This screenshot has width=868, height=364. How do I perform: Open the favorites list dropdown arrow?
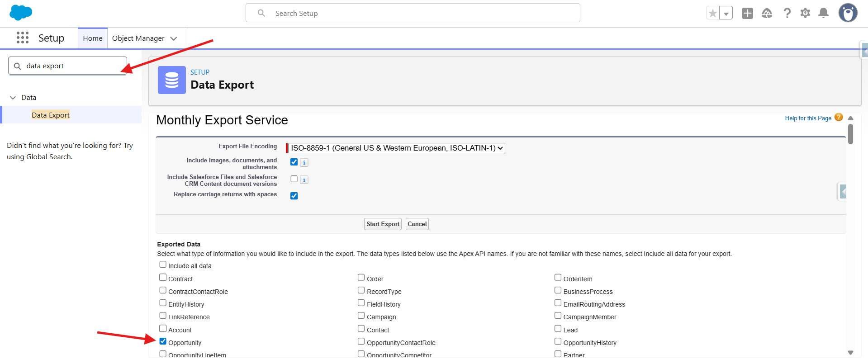[x=726, y=13]
